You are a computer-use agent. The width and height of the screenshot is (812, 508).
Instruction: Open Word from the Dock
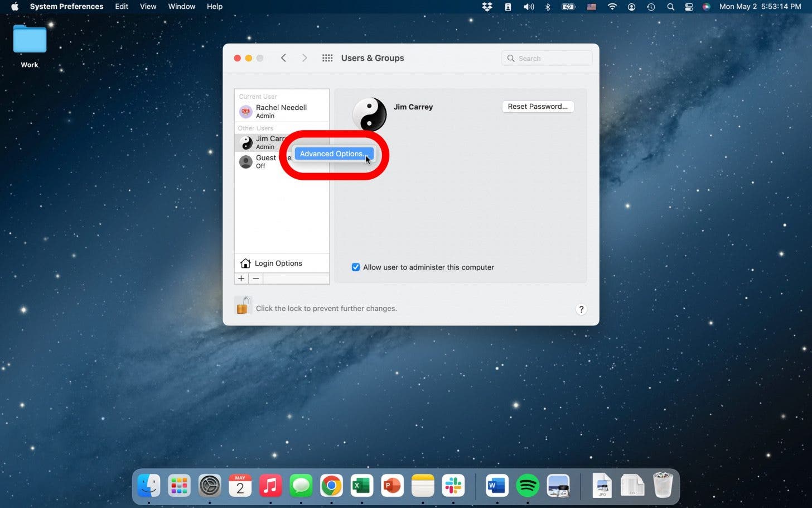tap(497, 486)
